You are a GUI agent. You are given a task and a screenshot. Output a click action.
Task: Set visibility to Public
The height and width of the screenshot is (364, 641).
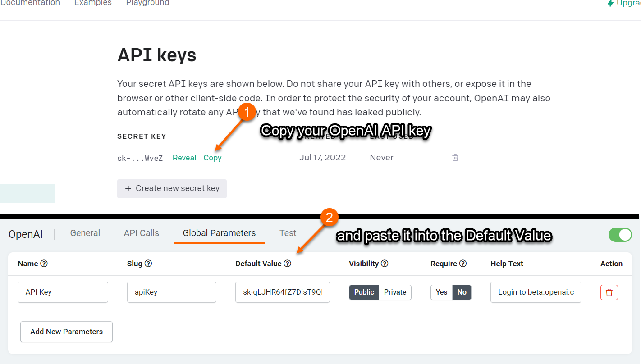point(364,292)
